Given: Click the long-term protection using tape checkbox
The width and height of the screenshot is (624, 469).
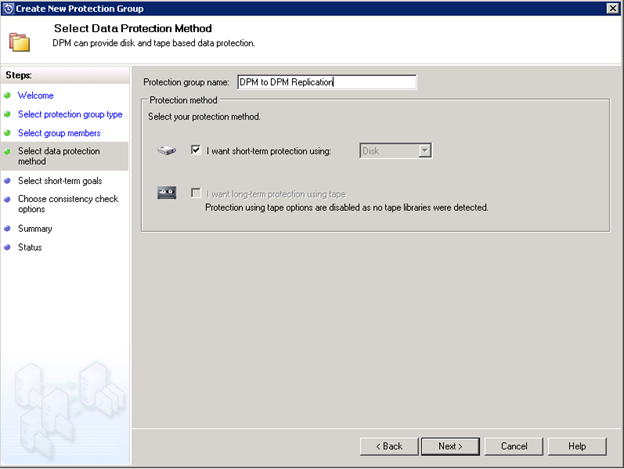Looking at the screenshot, I should 196,193.
